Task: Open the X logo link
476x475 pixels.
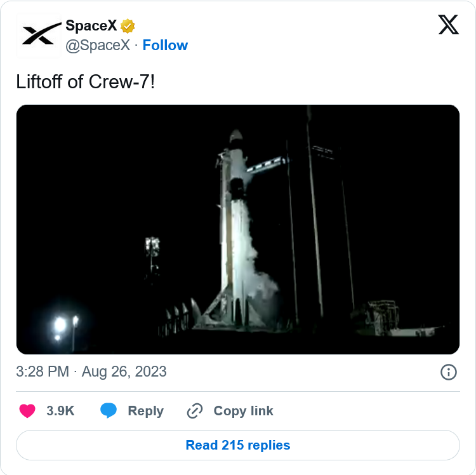Action: tap(449, 25)
